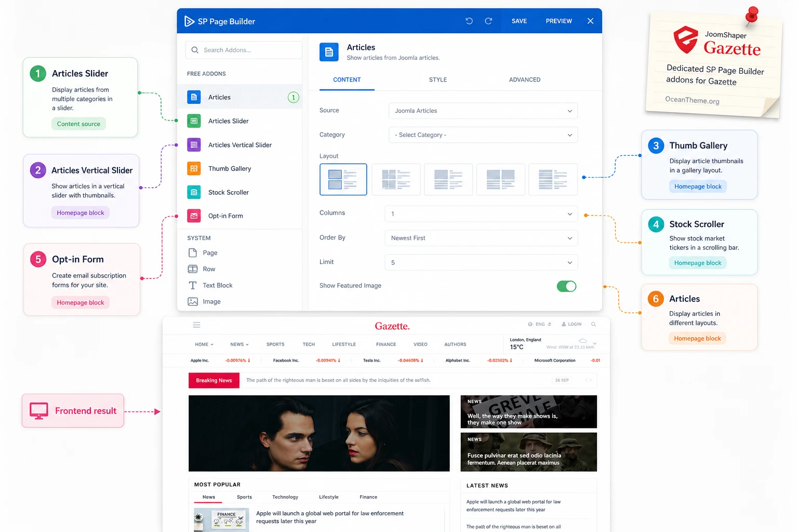Click the weather cloud icon by London

pyautogui.click(x=583, y=341)
